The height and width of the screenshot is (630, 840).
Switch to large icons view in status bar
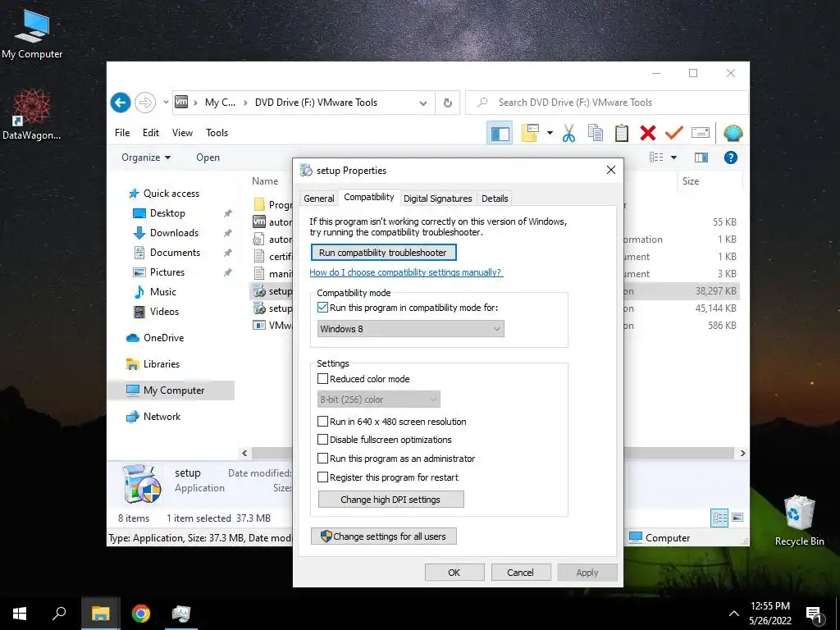(x=737, y=518)
